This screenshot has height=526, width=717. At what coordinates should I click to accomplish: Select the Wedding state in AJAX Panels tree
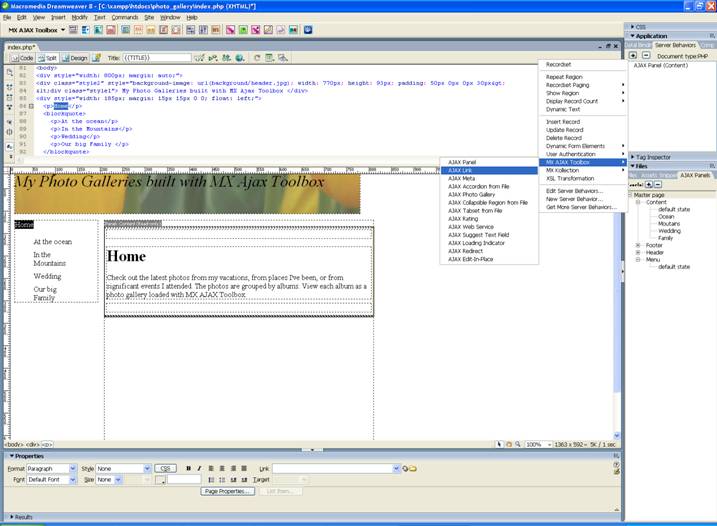(x=669, y=231)
